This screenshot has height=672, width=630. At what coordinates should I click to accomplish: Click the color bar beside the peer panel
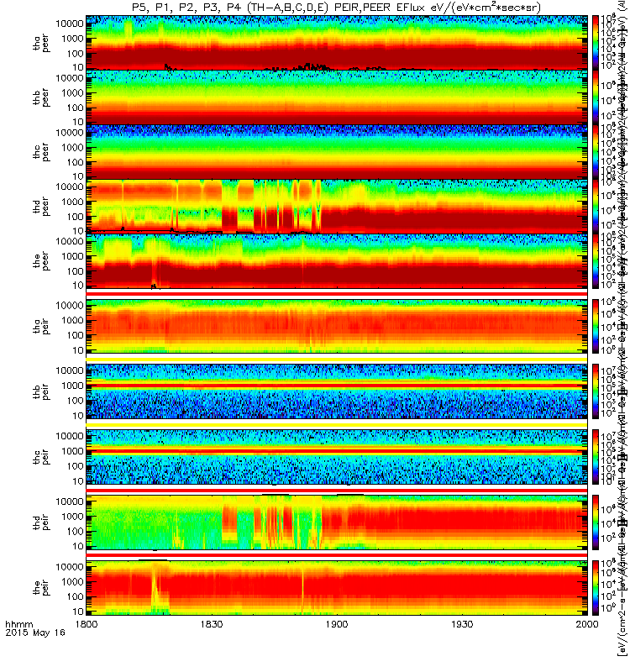(596, 261)
